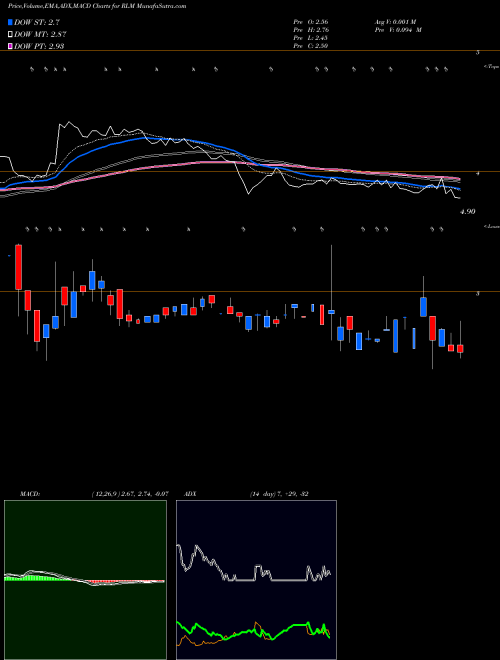
Task: Click the tall red first candlestick
Action: click(x=19, y=267)
